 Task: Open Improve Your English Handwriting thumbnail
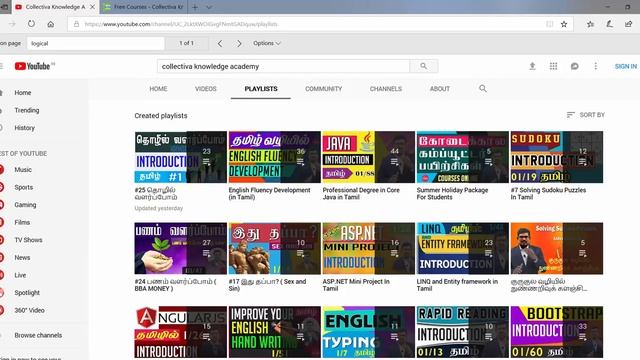pyautogui.click(x=275, y=332)
